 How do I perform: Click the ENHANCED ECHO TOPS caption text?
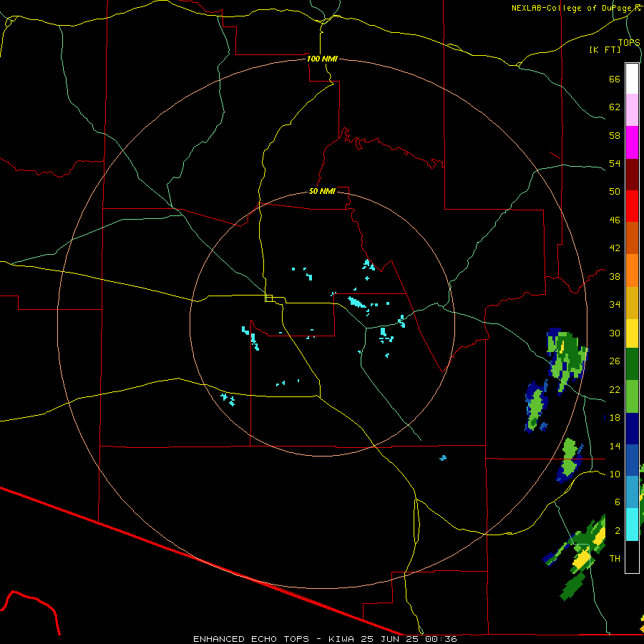click(250, 639)
